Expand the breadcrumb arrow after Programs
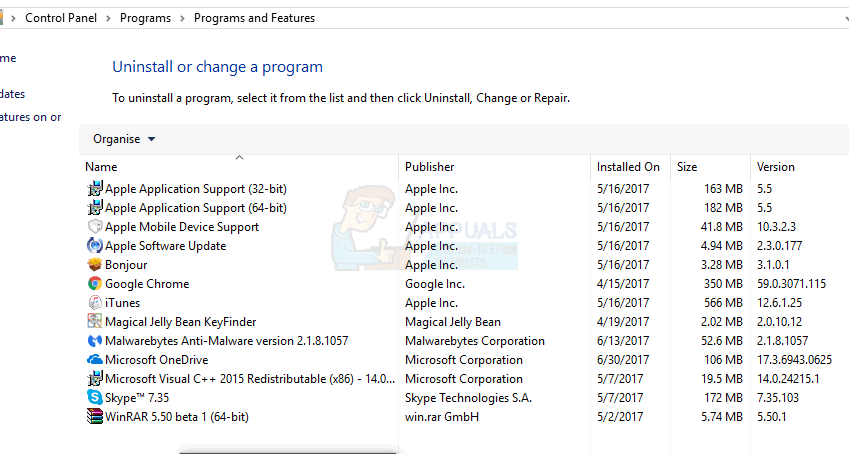Viewport: 849px width, 454px height. click(183, 18)
